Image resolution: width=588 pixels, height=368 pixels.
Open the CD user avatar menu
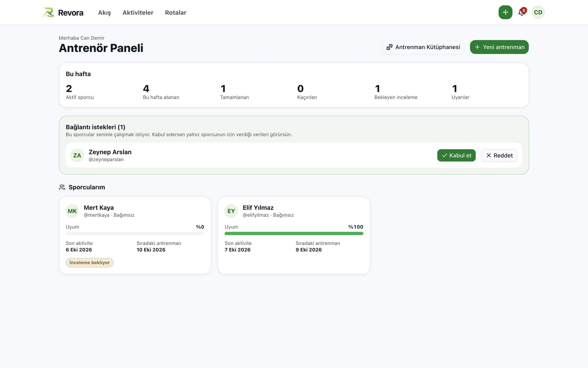[538, 12]
